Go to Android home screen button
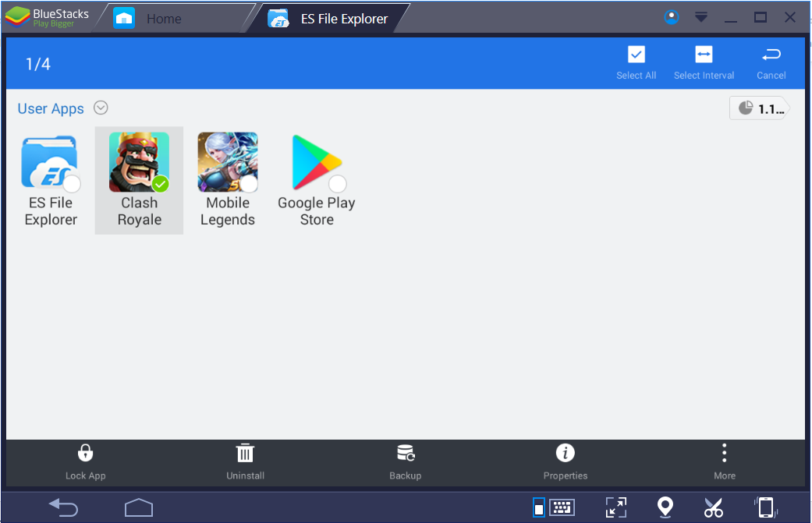This screenshot has width=812, height=523. (139, 507)
